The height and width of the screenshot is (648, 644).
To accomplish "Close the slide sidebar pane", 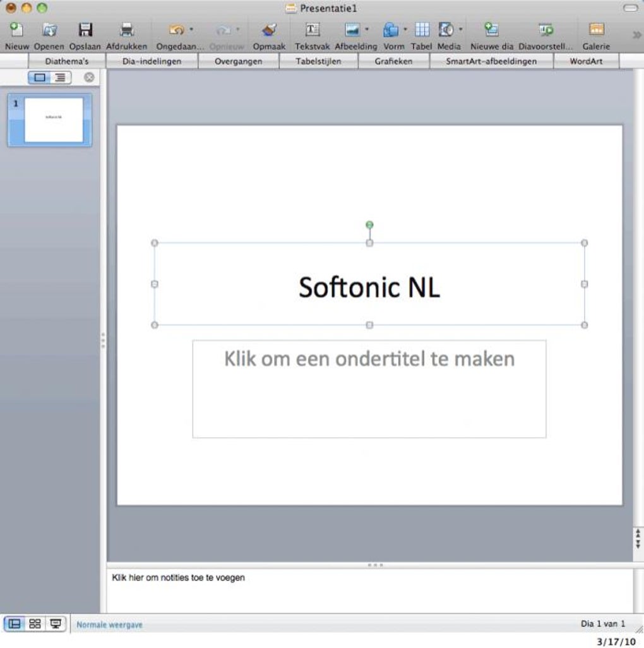I will tap(89, 77).
